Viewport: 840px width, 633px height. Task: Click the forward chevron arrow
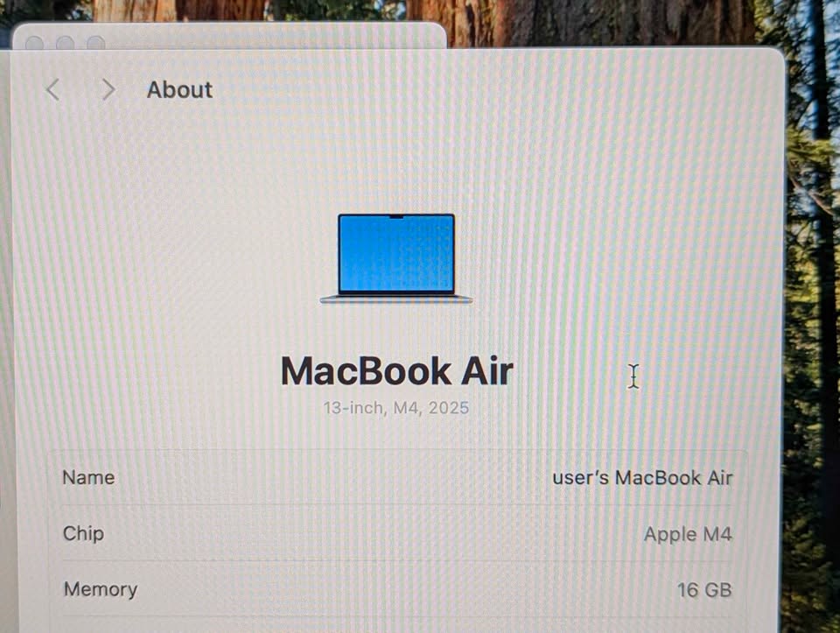tap(108, 89)
